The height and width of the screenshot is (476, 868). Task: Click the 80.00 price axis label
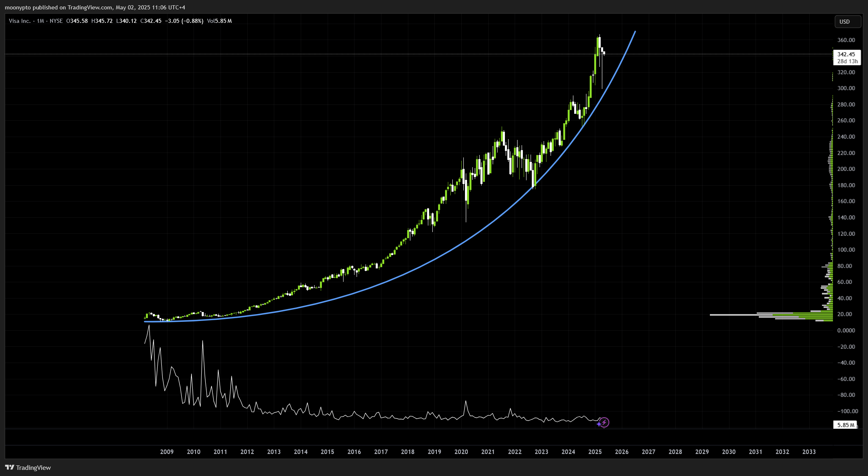point(844,266)
